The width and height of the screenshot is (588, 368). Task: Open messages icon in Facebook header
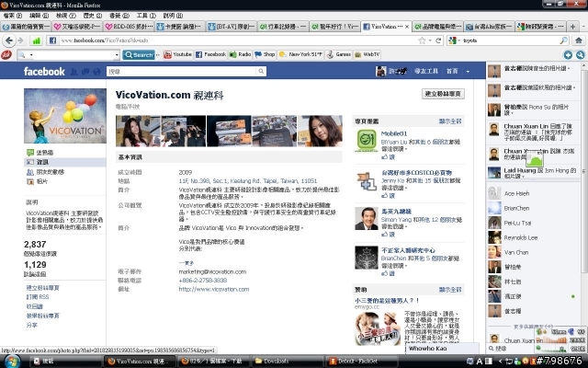coord(85,72)
